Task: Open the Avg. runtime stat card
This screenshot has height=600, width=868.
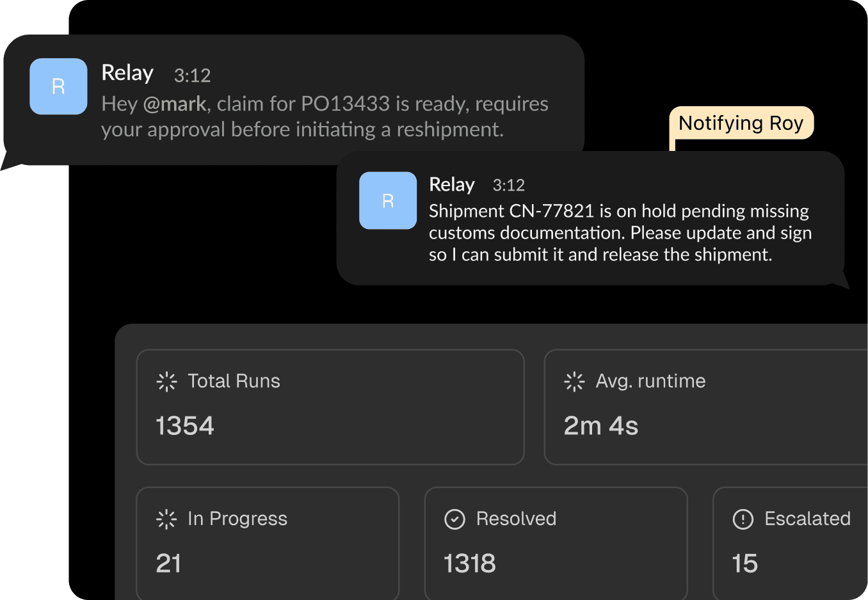Action: [705, 407]
